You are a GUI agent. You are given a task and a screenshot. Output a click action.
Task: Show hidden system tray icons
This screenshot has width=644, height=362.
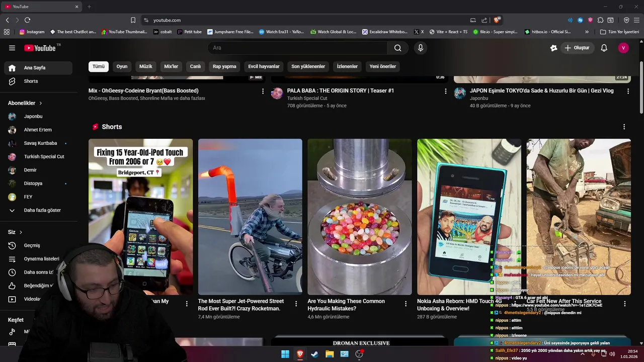coord(583,354)
